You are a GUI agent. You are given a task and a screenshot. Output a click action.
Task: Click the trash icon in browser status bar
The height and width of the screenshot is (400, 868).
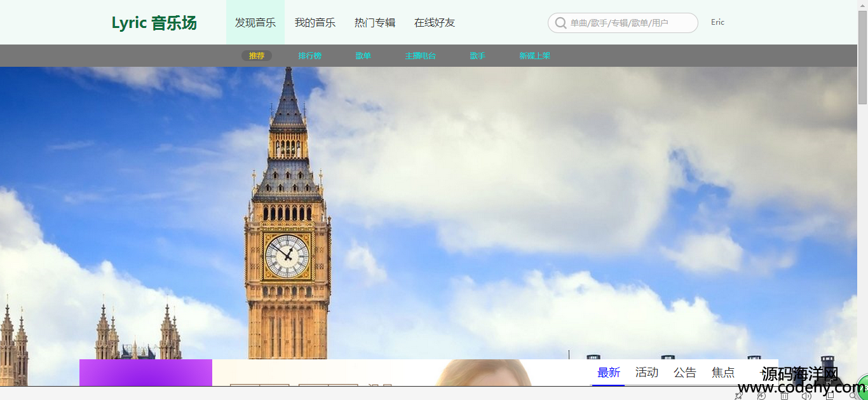click(x=784, y=396)
